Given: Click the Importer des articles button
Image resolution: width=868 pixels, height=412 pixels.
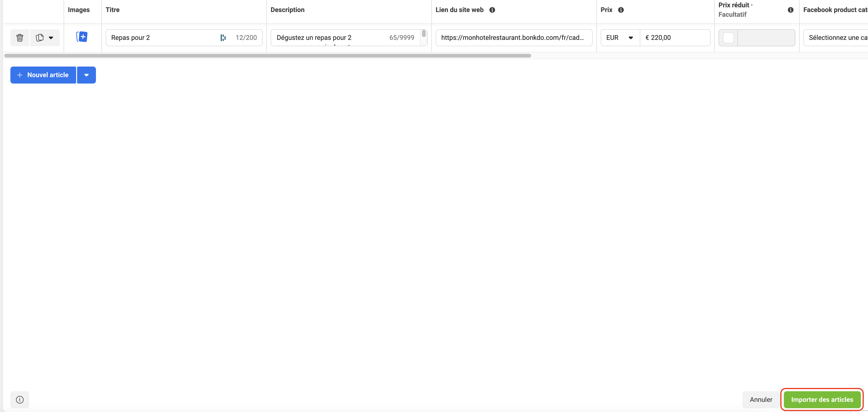Looking at the screenshot, I should click(822, 399).
